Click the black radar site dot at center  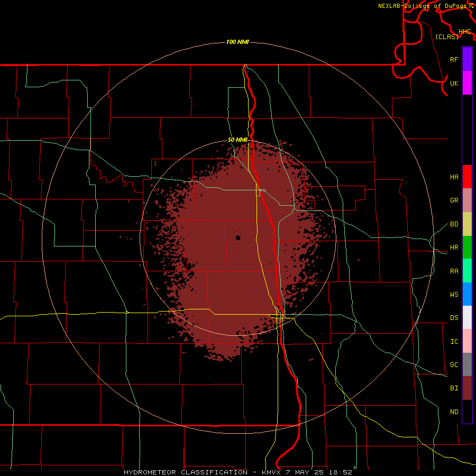point(238,237)
